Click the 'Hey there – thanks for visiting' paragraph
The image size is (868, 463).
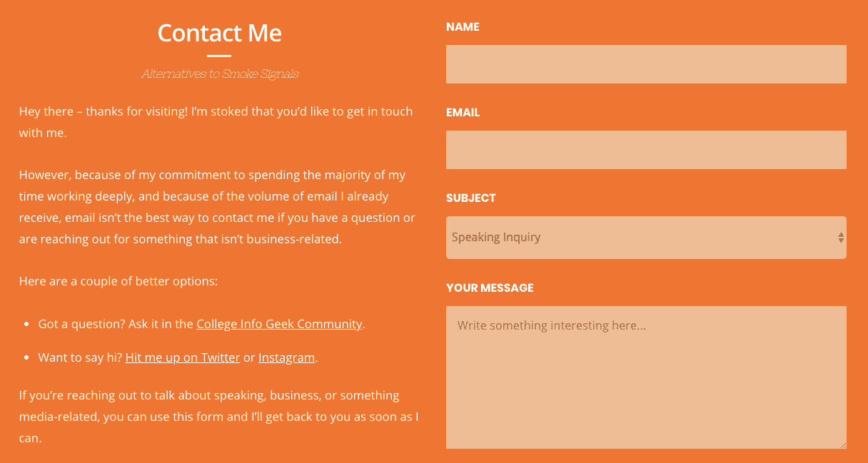[216, 122]
